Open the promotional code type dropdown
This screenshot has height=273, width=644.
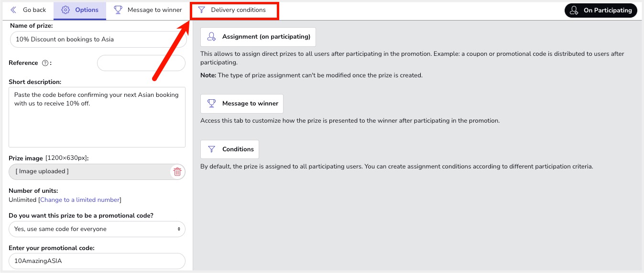click(x=97, y=229)
